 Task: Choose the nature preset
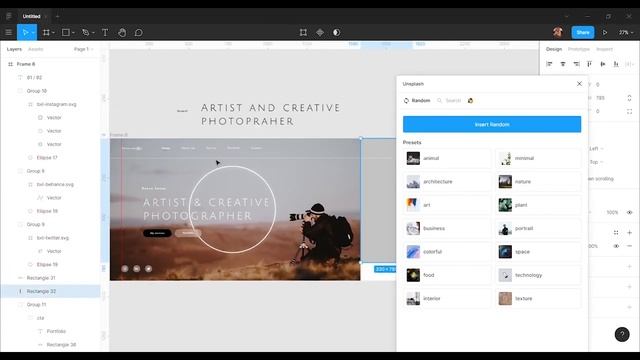point(538,181)
